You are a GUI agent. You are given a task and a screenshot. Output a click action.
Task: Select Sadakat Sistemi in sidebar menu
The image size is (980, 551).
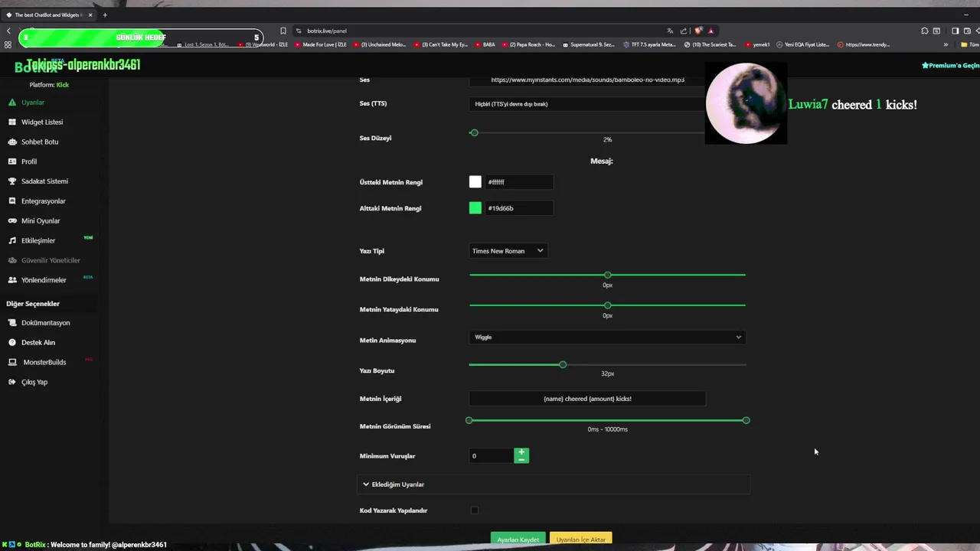coord(44,181)
